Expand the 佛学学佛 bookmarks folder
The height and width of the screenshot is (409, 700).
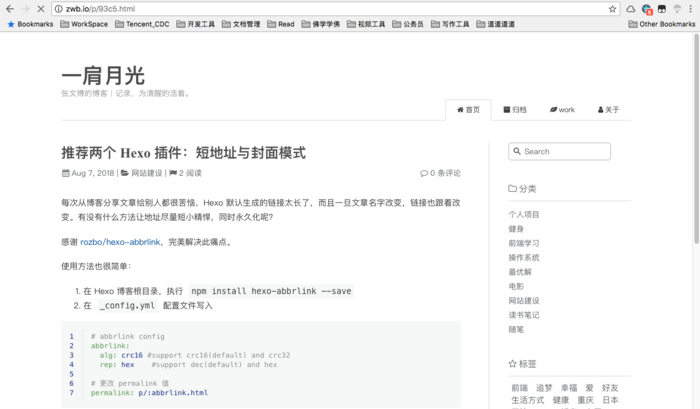pyautogui.click(x=321, y=24)
